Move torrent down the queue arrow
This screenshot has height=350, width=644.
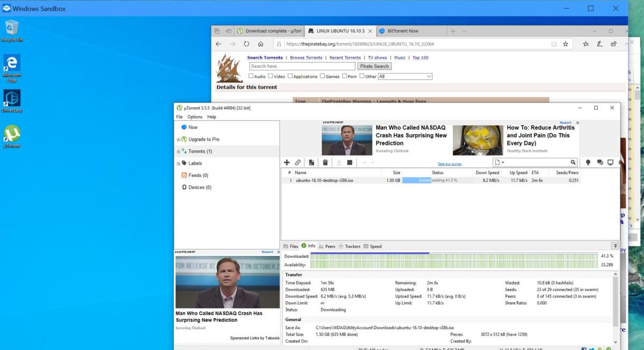(373, 162)
